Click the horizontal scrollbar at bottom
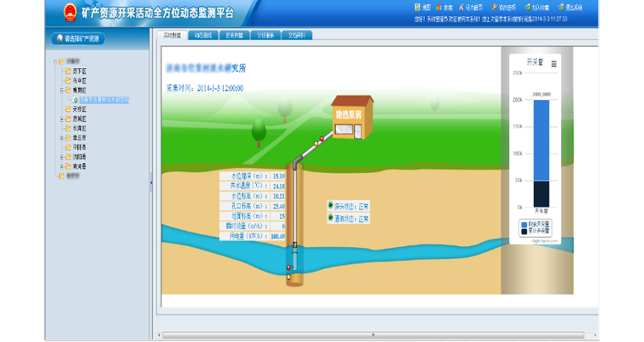This screenshot has height=342, width=644. tap(372, 334)
